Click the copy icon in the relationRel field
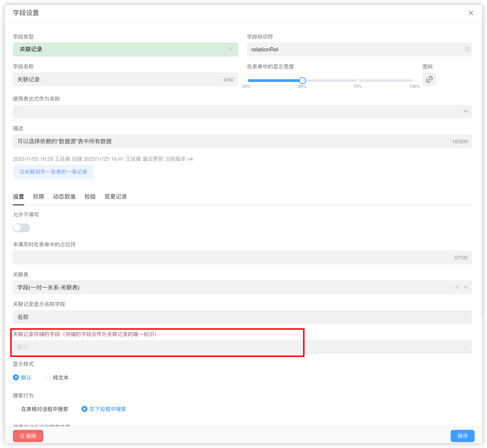This screenshot has height=448, width=487. [x=467, y=49]
